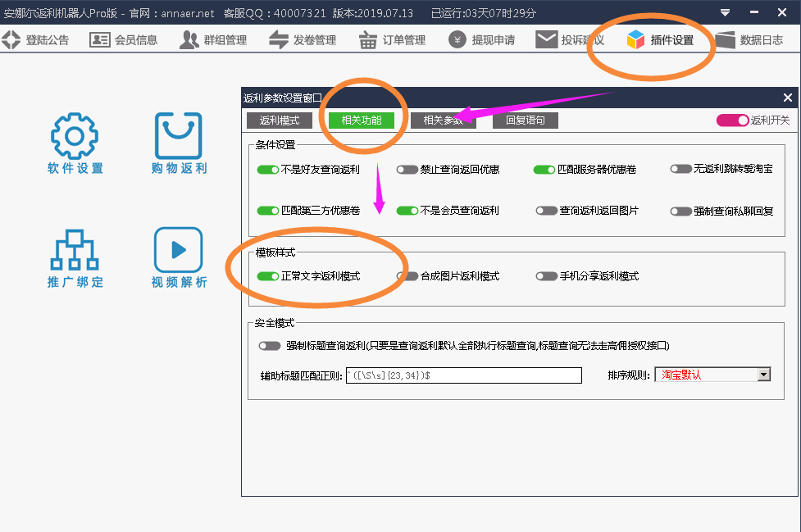801x532 pixels.
Task: Toggle 不是会员查询返利 switch
Action: (407, 211)
